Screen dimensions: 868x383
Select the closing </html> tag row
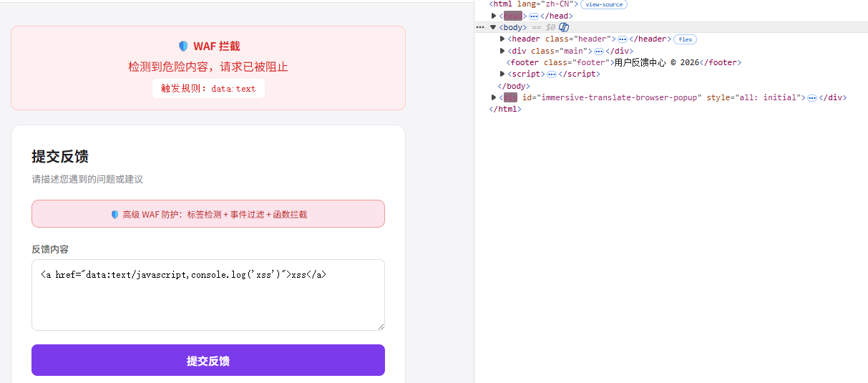click(505, 109)
